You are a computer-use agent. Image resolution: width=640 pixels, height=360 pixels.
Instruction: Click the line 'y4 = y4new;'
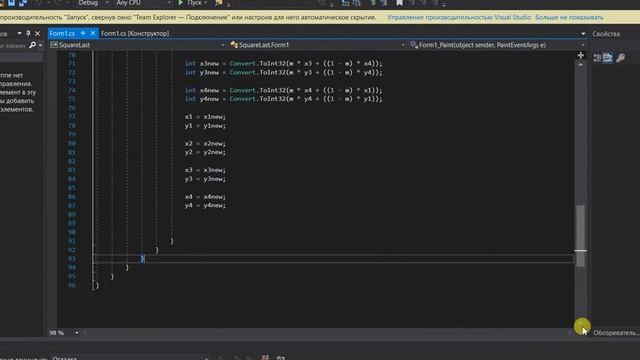[x=205, y=205]
